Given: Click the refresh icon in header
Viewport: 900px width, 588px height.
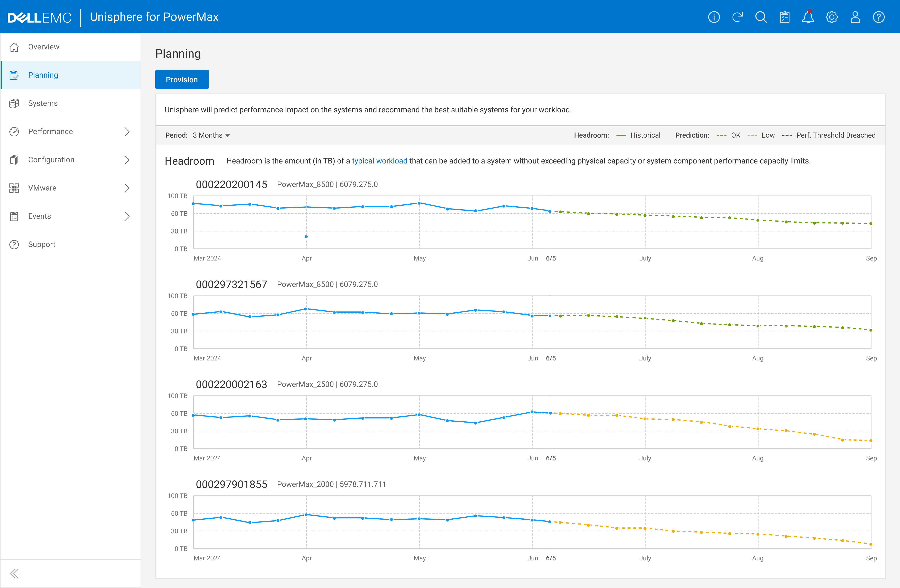Looking at the screenshot, I should click(x=737, y=17).
